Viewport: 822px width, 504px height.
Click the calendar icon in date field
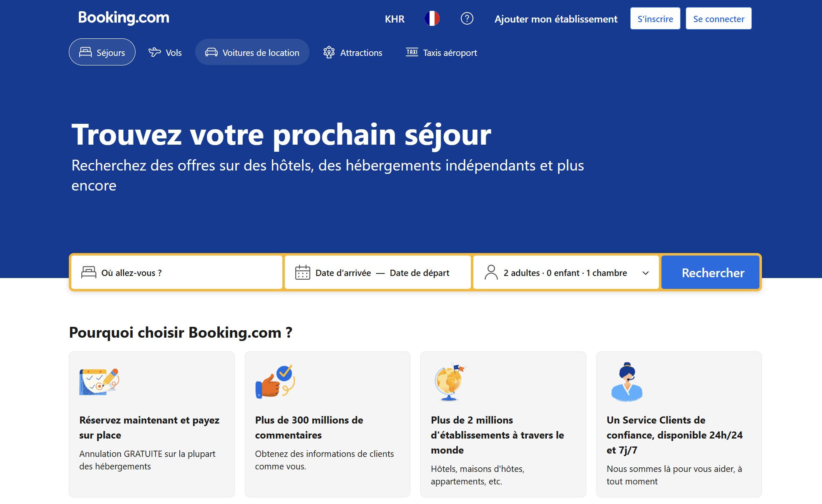coord(303,273)
